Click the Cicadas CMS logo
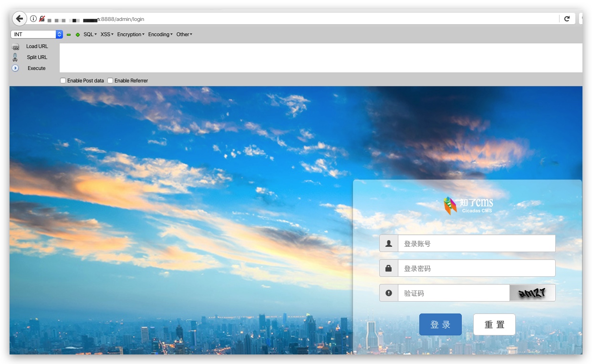Viewport: 592px width, 364px height. tap(468, 205)
